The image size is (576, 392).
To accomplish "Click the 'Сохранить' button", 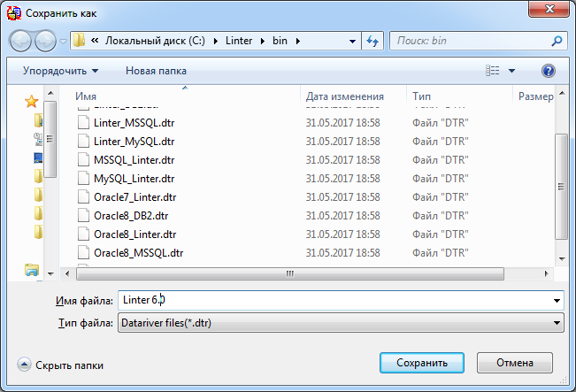I will (x=422, y=363).
